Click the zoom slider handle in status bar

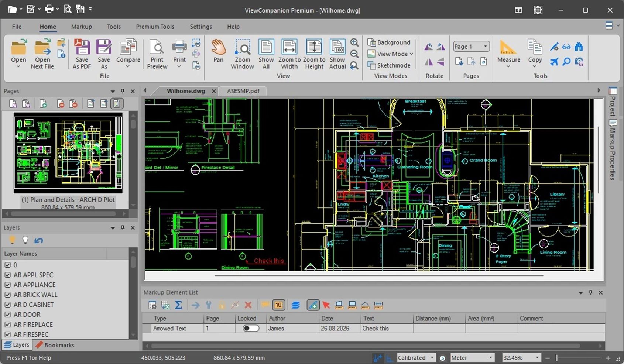point(556,358)
